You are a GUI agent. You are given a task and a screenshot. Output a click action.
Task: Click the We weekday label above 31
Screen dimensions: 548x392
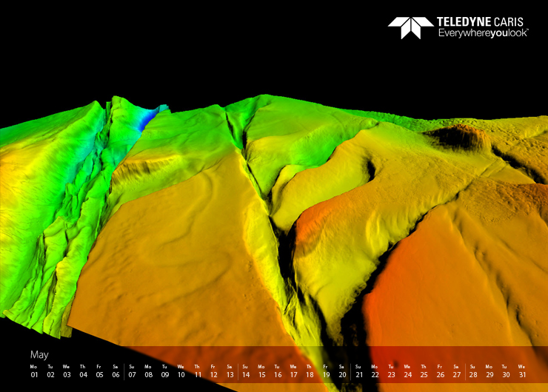[521, 367]
